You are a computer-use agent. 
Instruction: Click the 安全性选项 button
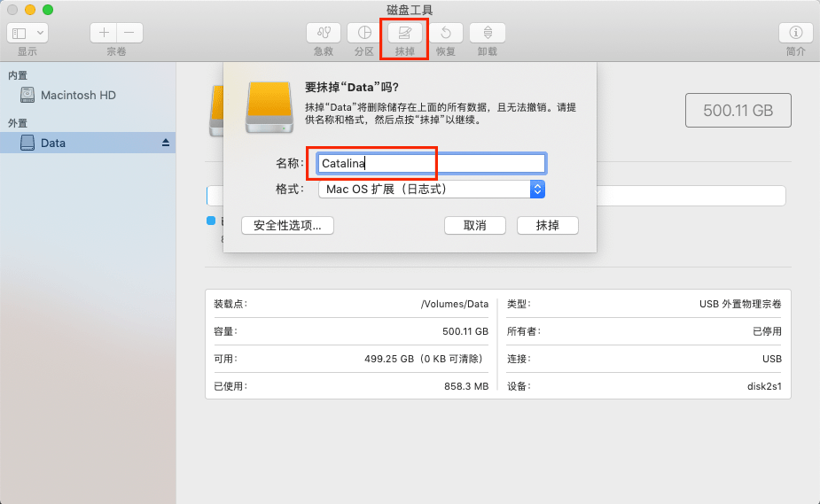pos(287,226)
